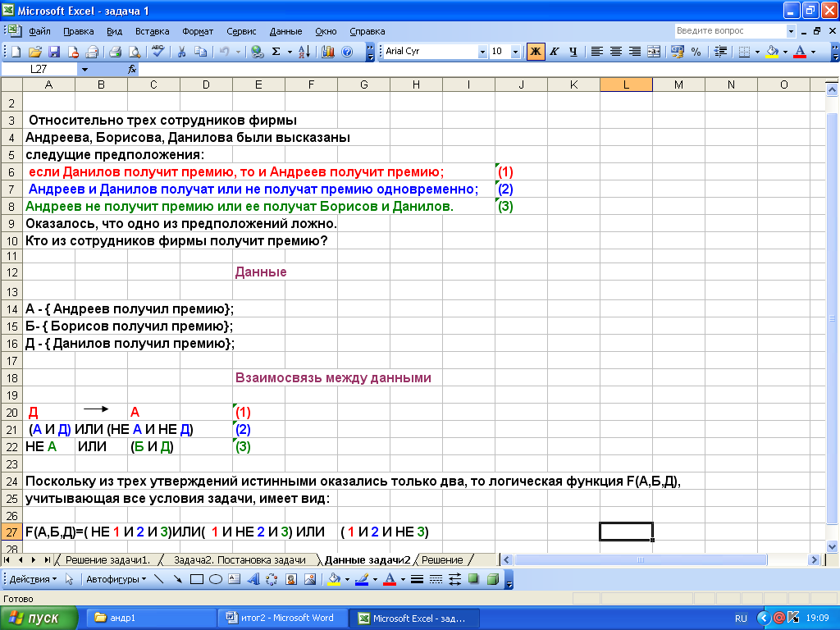
Task: Apply percent style format
Action: (x=696, y=52)
